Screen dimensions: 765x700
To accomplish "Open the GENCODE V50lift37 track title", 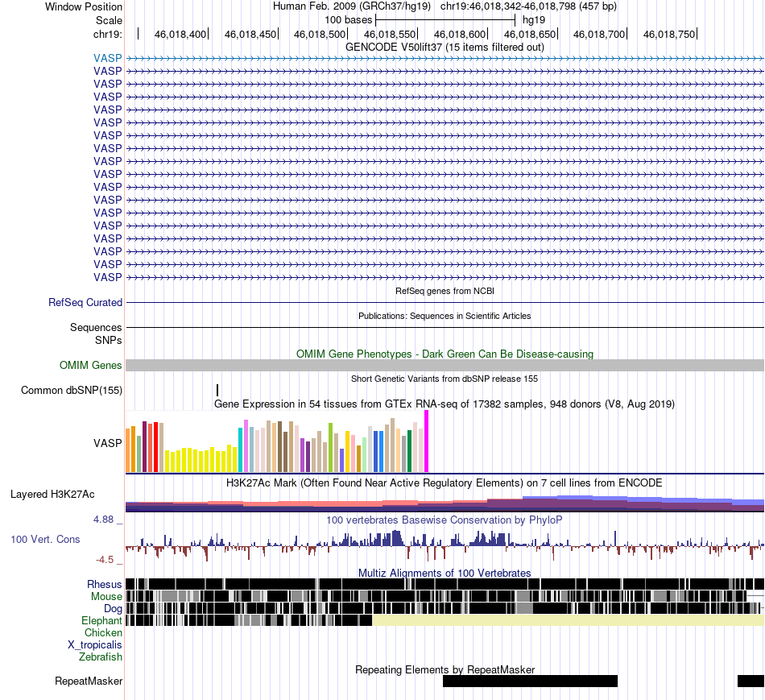I will pyautogui.click(x=445, y=48).
